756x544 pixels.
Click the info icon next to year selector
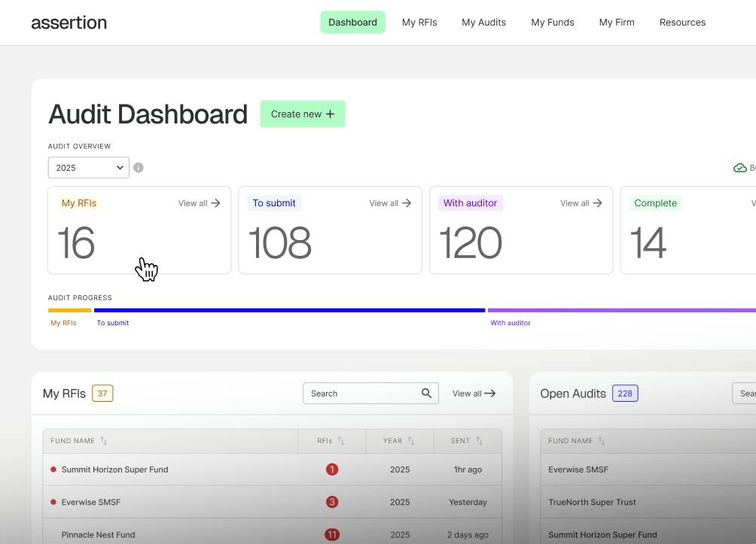tap(139, 168)
